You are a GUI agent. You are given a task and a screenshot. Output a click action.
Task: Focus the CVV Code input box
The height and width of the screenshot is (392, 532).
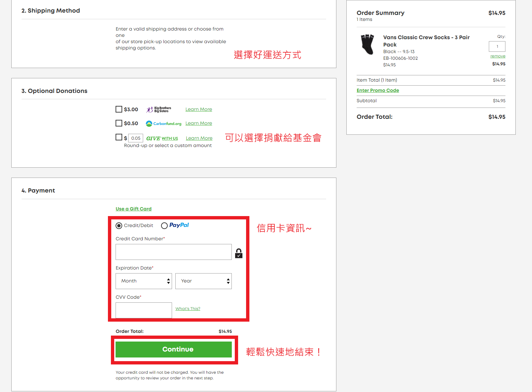coord(143,310)
